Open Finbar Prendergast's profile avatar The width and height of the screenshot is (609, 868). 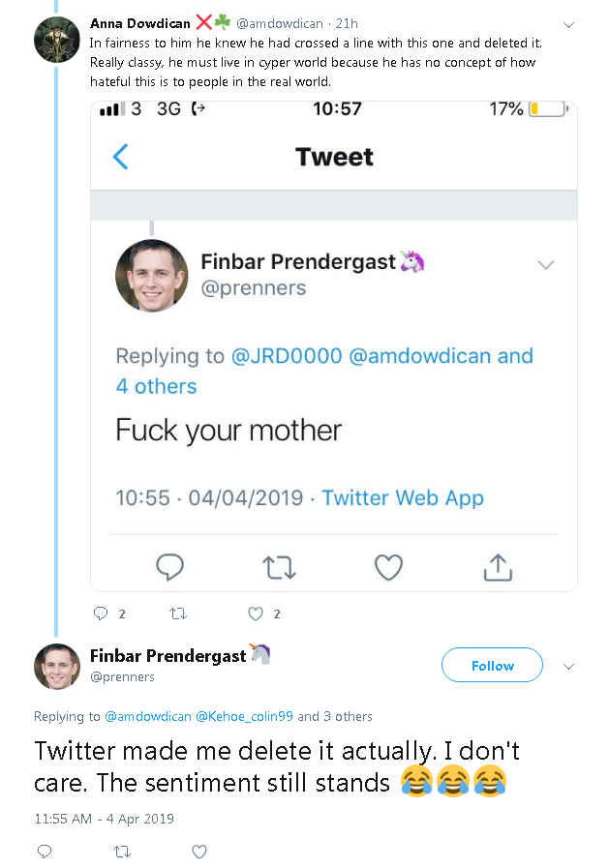coord(57,666)
